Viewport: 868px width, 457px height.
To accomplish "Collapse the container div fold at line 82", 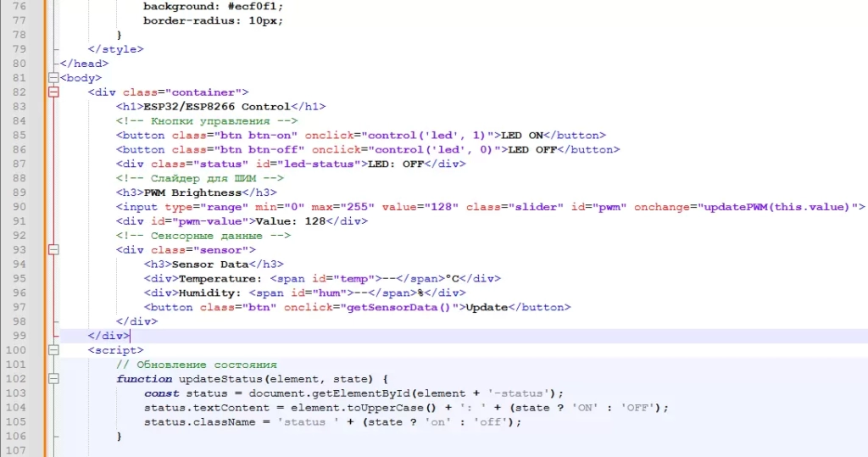I will [x=53, y=92].
